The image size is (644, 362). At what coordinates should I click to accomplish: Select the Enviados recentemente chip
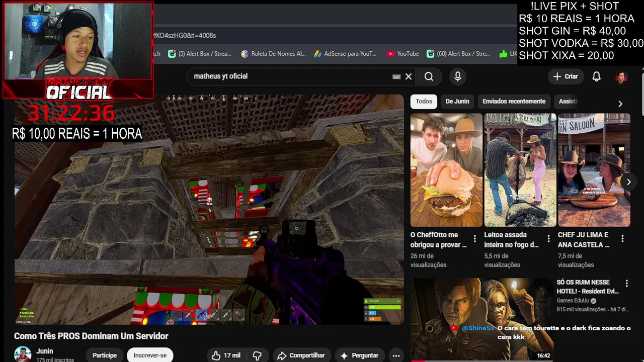[514, 101]
